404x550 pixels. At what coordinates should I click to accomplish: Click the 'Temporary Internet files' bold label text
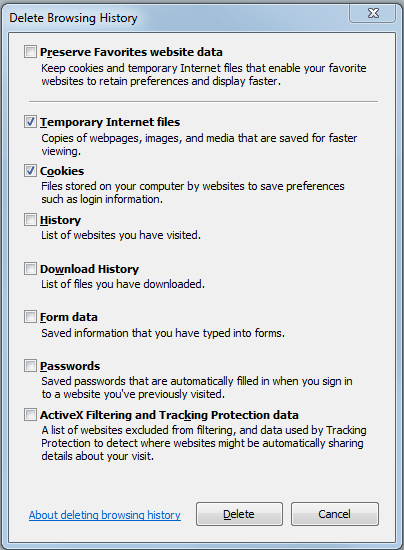(x=110, y=122)
